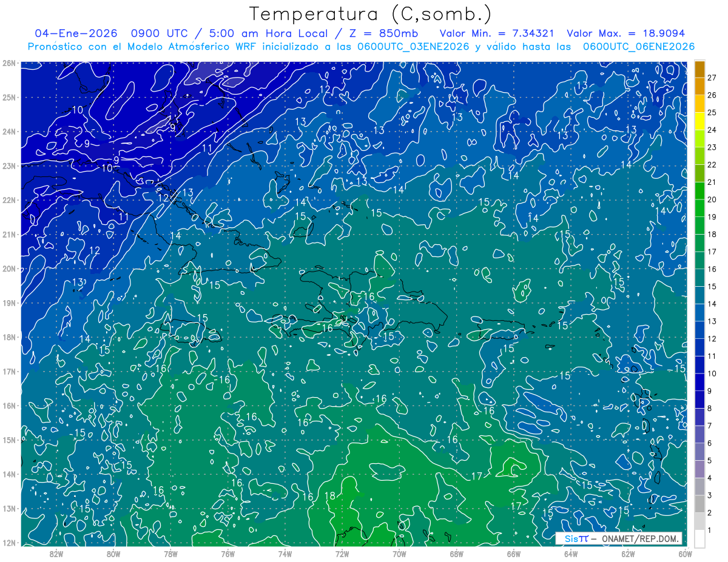Click the 21N latitude axis label
Screen dimensions: 728x562
(x=9, y=234)
